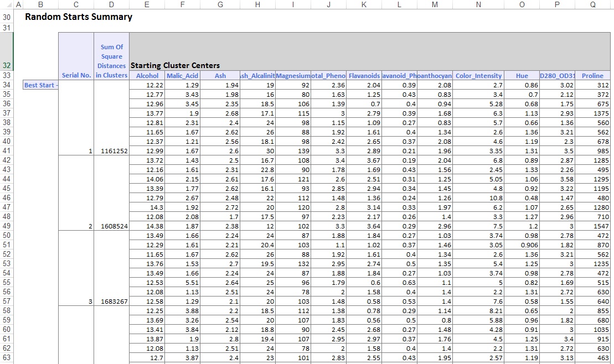The height and width of the screenshot is (364, 614).
Task: Open the Best Start link
Action: coord(40,85)
